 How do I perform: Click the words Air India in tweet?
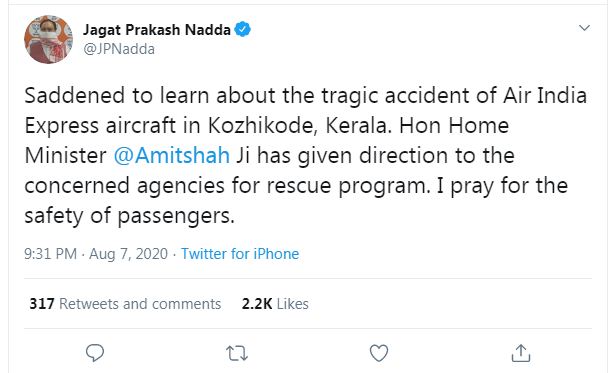point(545,95)
